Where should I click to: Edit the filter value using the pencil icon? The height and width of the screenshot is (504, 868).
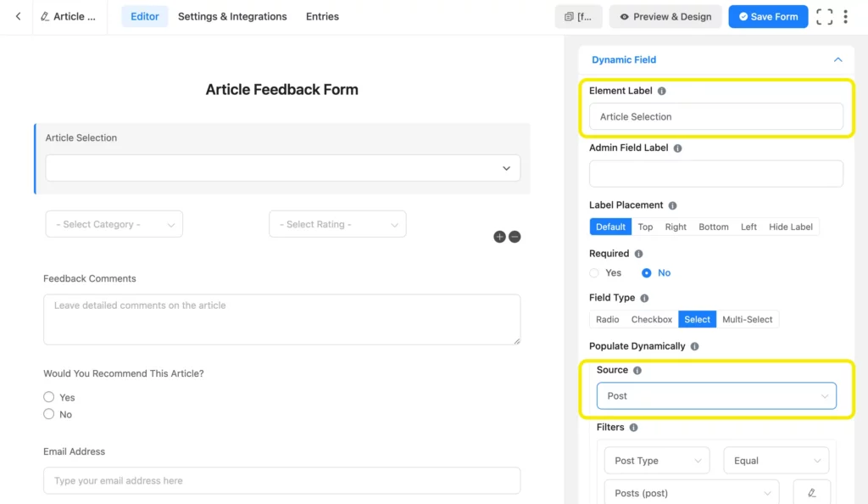(811, 492)
